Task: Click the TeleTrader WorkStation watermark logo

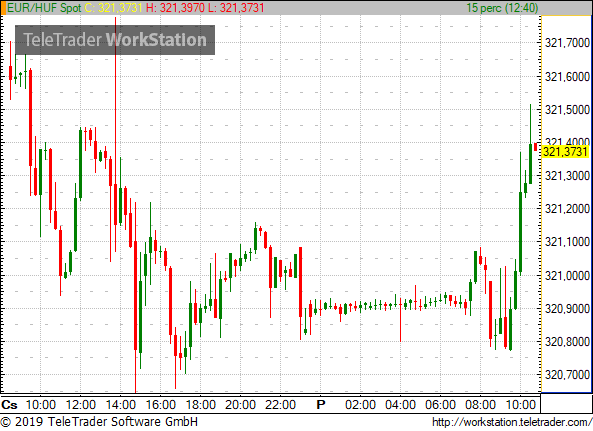Action: point(115,40)
